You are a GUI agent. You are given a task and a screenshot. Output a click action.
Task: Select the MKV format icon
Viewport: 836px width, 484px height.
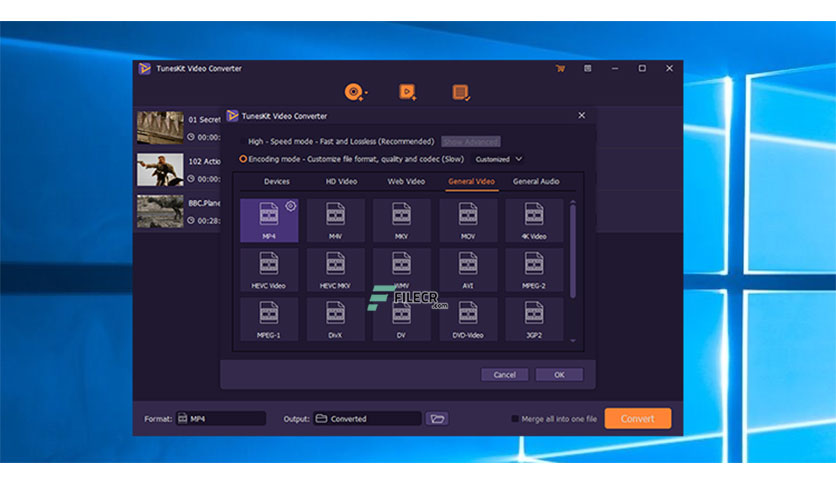401,220
